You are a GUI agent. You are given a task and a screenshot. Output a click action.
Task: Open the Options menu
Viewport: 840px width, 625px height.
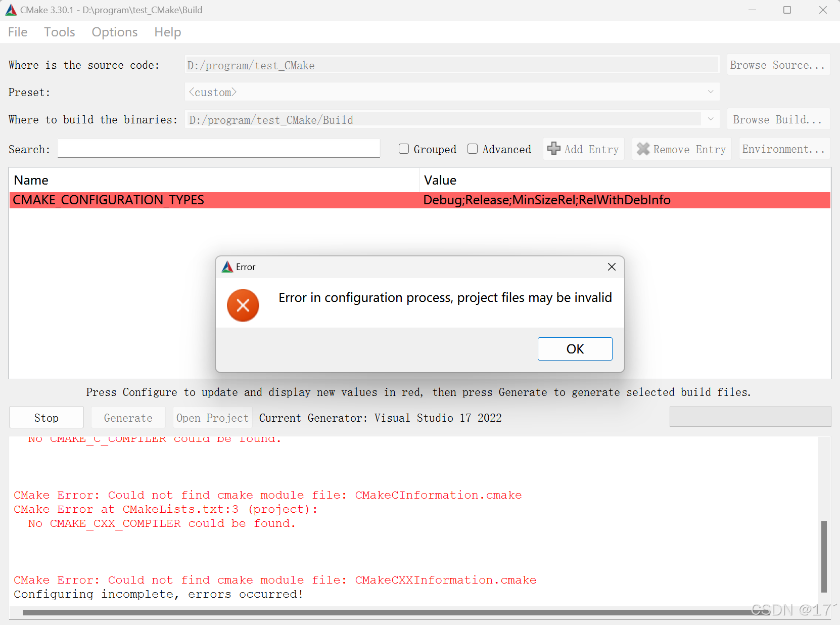pos(115,32)
